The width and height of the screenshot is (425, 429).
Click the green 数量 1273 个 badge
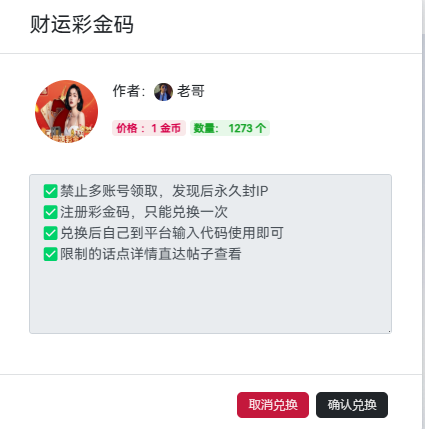coord(230,128)
